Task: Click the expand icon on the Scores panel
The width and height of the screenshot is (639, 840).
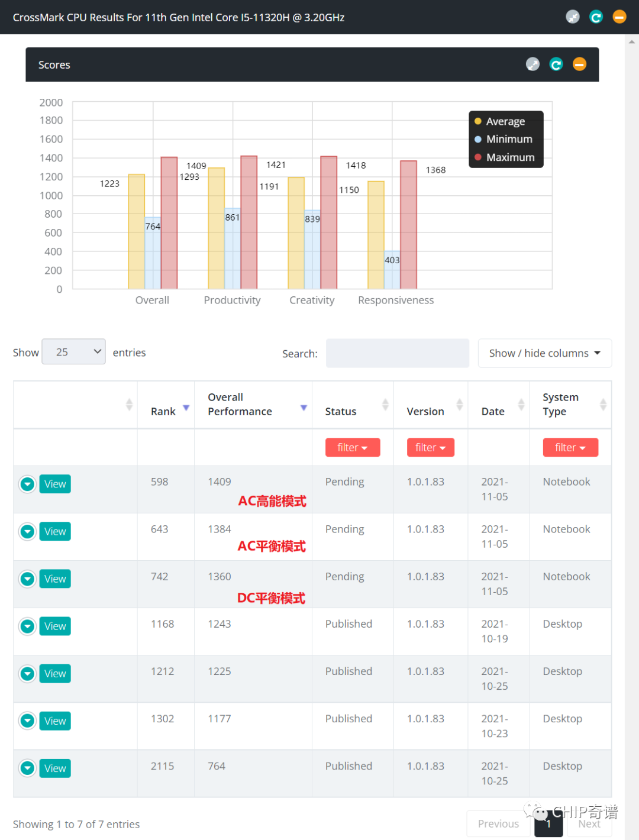Action: pyautogui.click(x=532, y=64)
